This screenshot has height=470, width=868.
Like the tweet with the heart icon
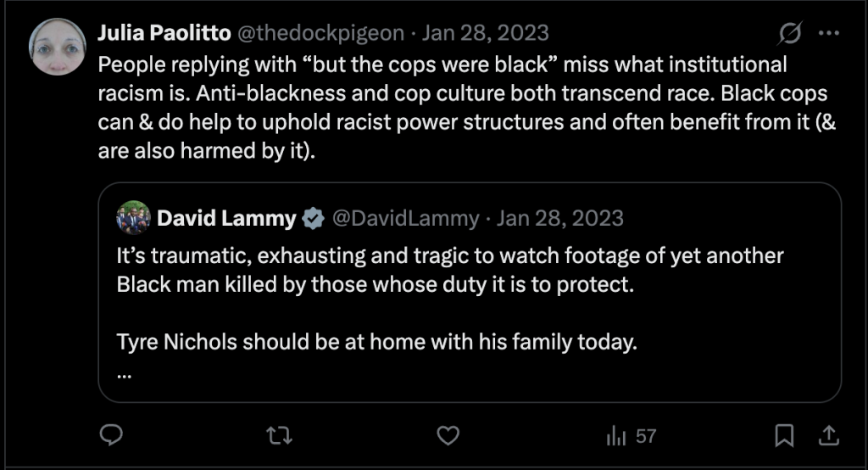pyautogui.click(x=447, y=436)
